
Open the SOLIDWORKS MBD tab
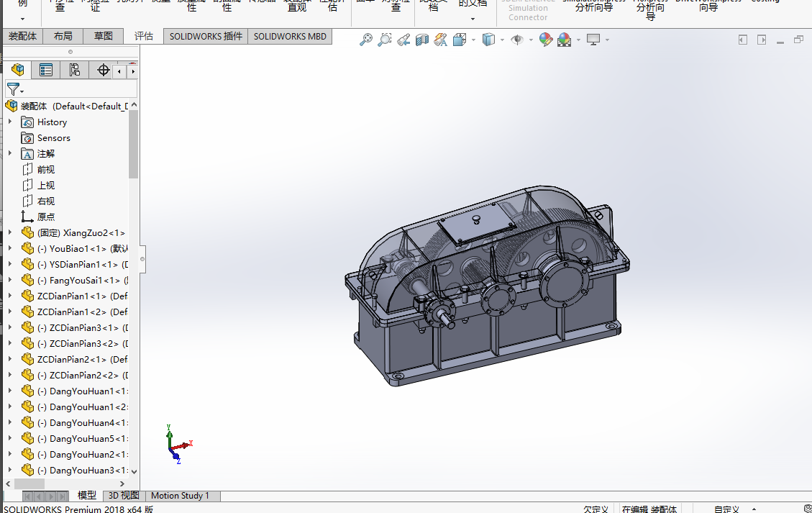click(x=290, y=36)
